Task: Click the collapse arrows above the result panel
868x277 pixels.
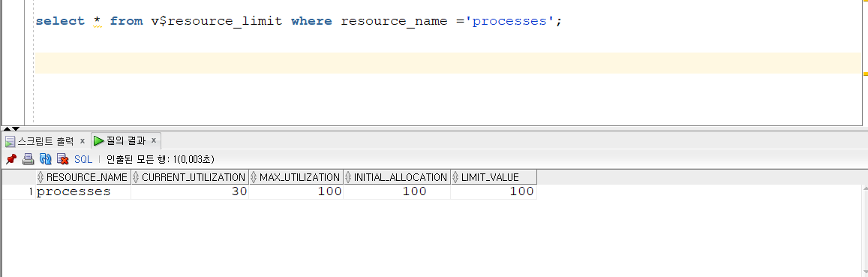Action: pos(11,128)
